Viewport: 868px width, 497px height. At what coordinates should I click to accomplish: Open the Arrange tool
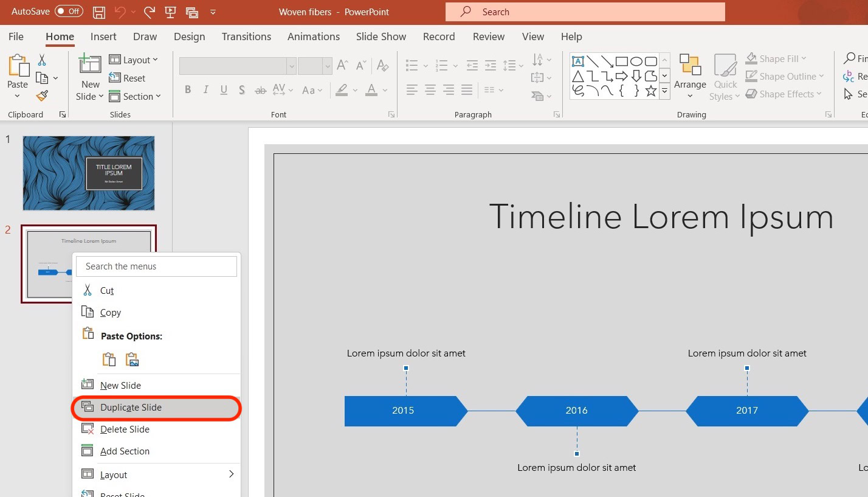tap(690, 76)
